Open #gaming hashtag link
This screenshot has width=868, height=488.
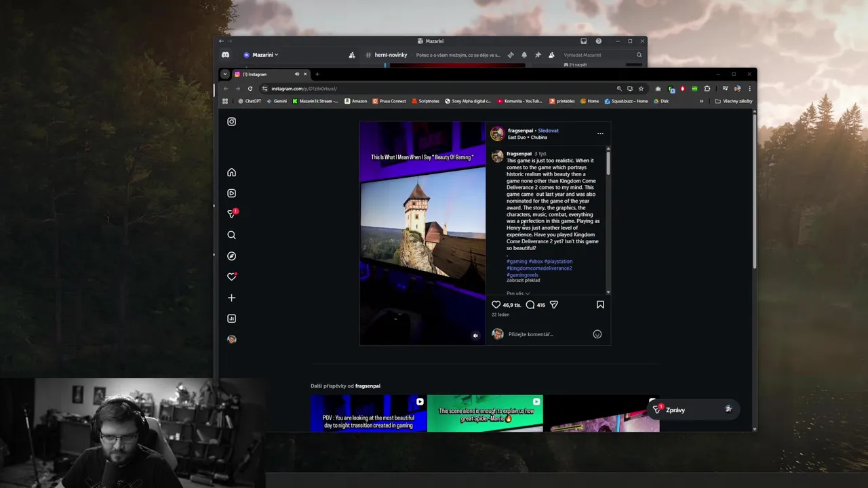point(517,262)
